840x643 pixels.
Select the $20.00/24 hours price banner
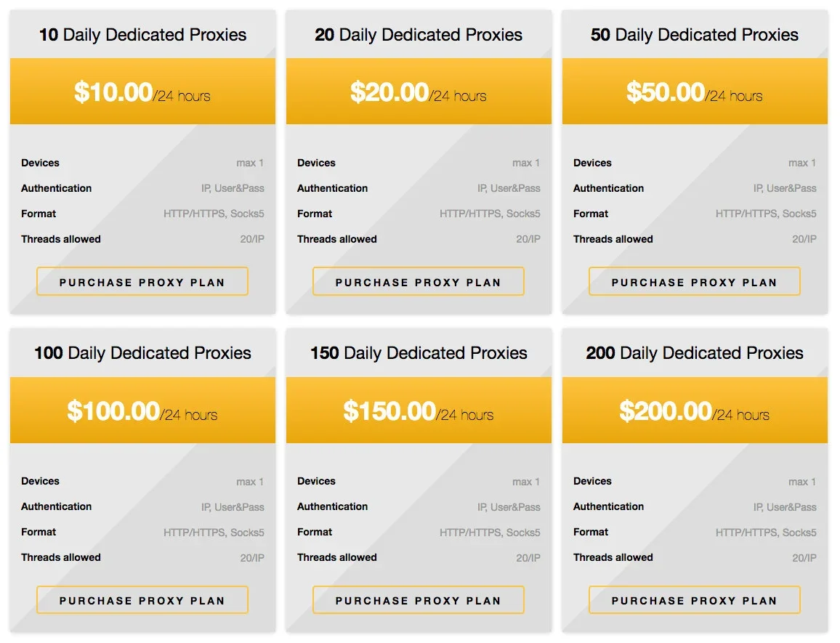point(419,92)
